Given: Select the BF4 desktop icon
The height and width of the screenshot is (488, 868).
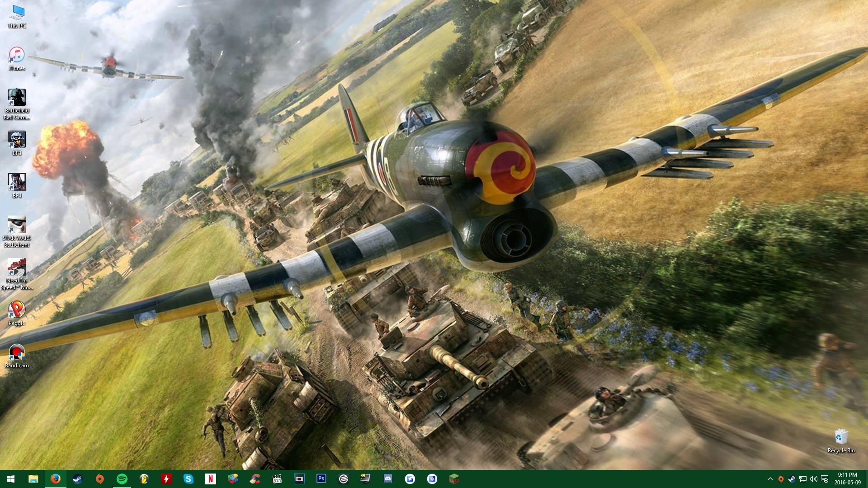Looking at the screenshot, I should point(17,186).
